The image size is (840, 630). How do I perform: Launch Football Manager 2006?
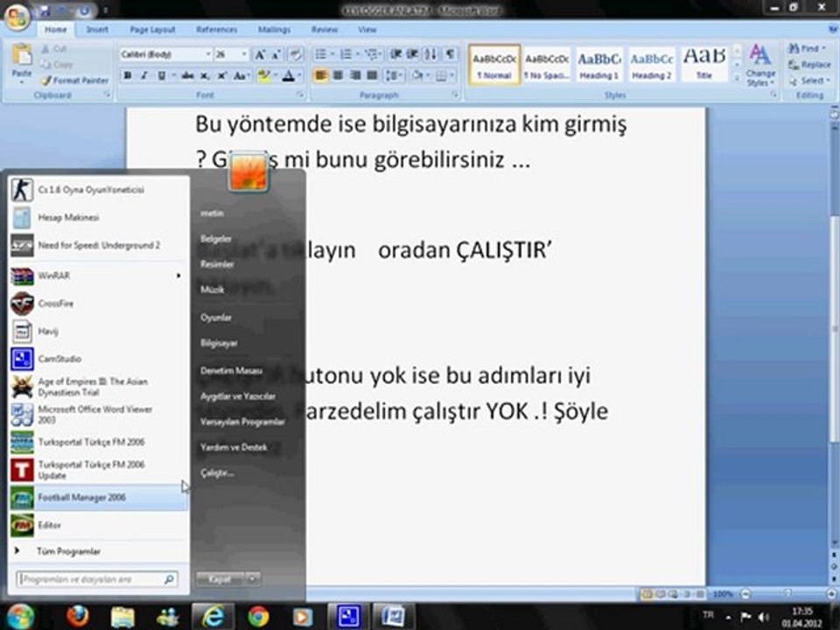click(99, 498)
